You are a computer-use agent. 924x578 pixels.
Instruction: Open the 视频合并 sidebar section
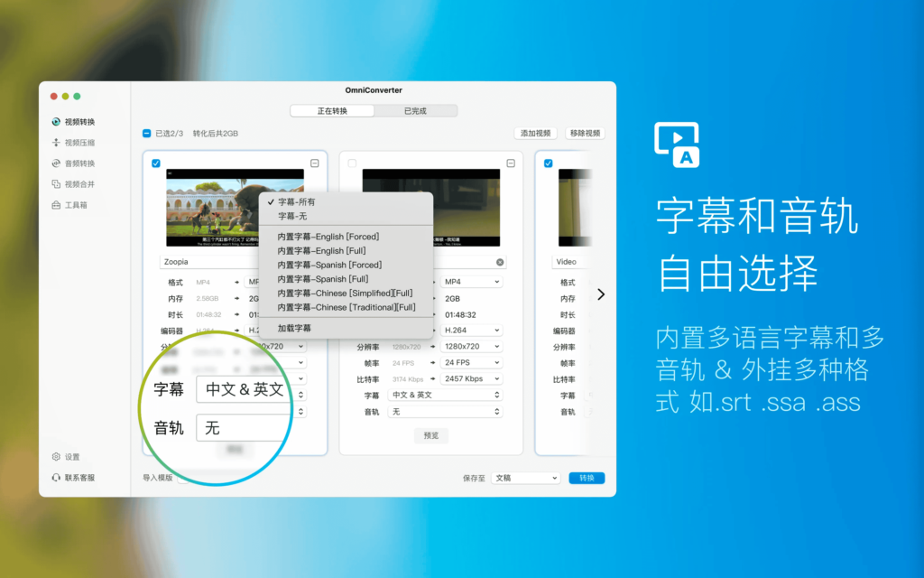pos(73,184)
